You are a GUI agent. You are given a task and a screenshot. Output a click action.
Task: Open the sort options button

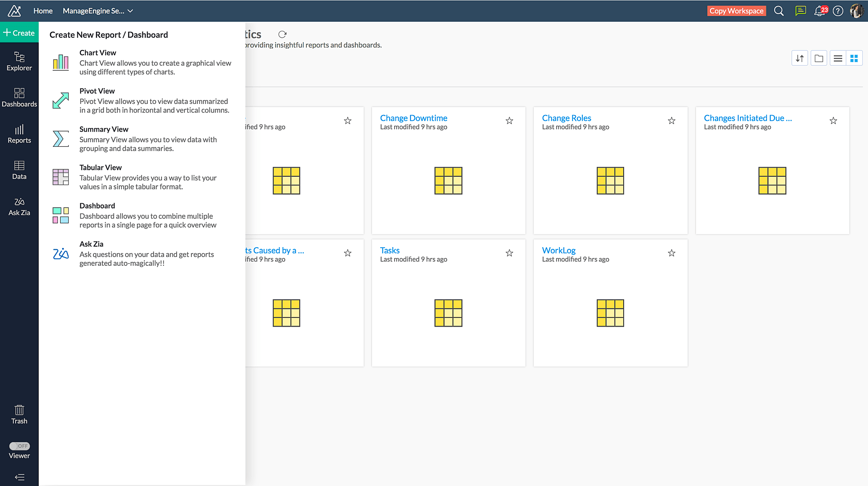tap(799, 58)
